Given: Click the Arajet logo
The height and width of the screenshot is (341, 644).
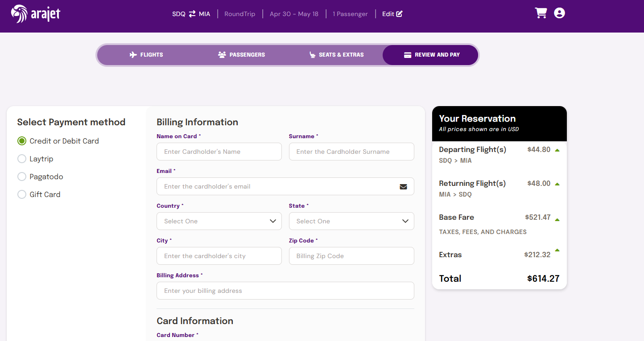Looking at the screenshot, I should click(x=36, y=14).
